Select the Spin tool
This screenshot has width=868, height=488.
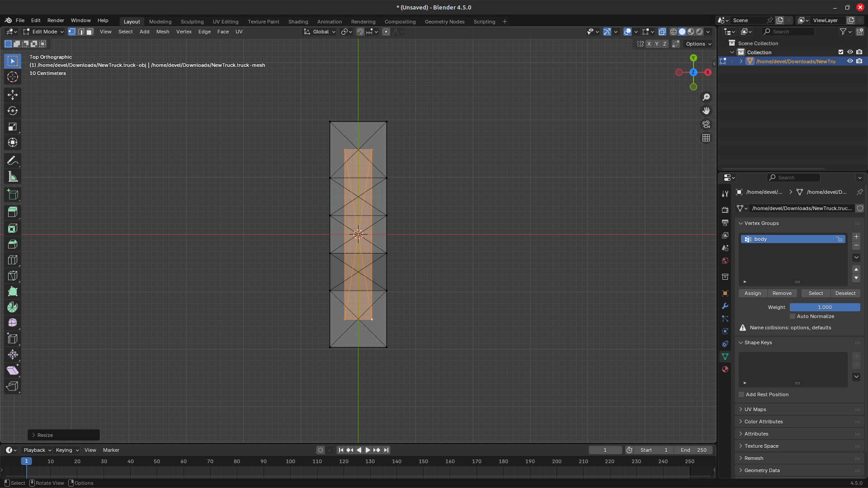(x=13, y=307)
